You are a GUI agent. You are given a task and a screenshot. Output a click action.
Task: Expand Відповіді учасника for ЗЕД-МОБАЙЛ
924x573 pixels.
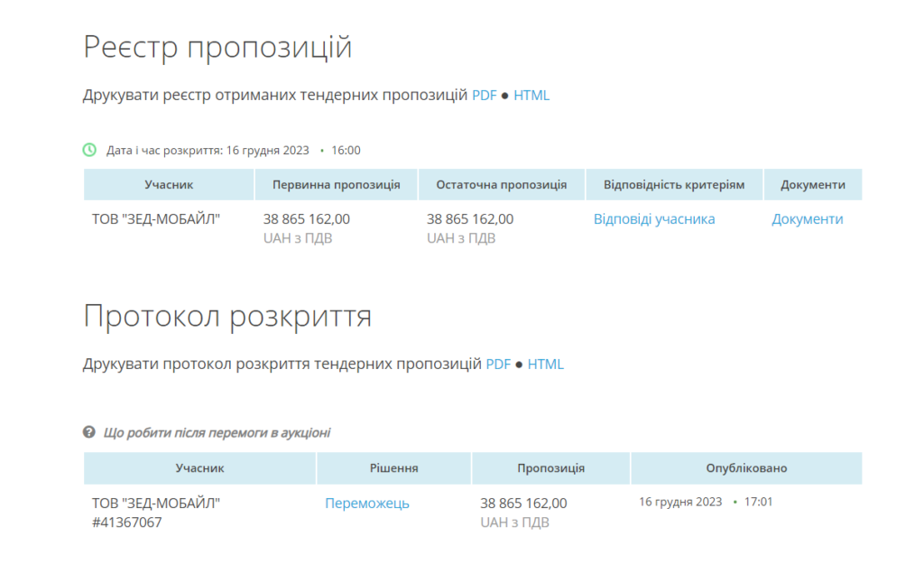pos(654,218)
